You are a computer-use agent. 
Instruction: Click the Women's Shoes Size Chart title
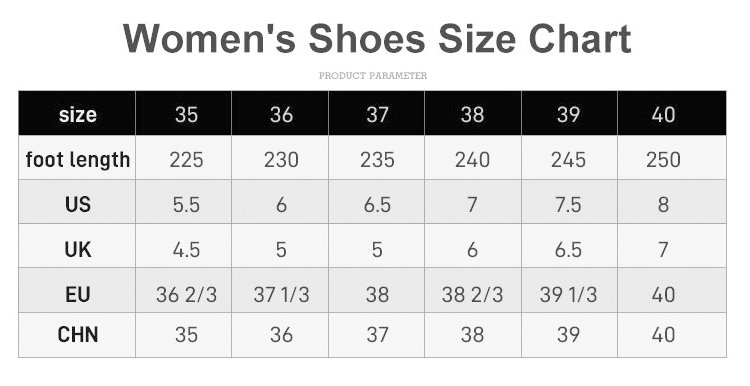coord(377,38)
